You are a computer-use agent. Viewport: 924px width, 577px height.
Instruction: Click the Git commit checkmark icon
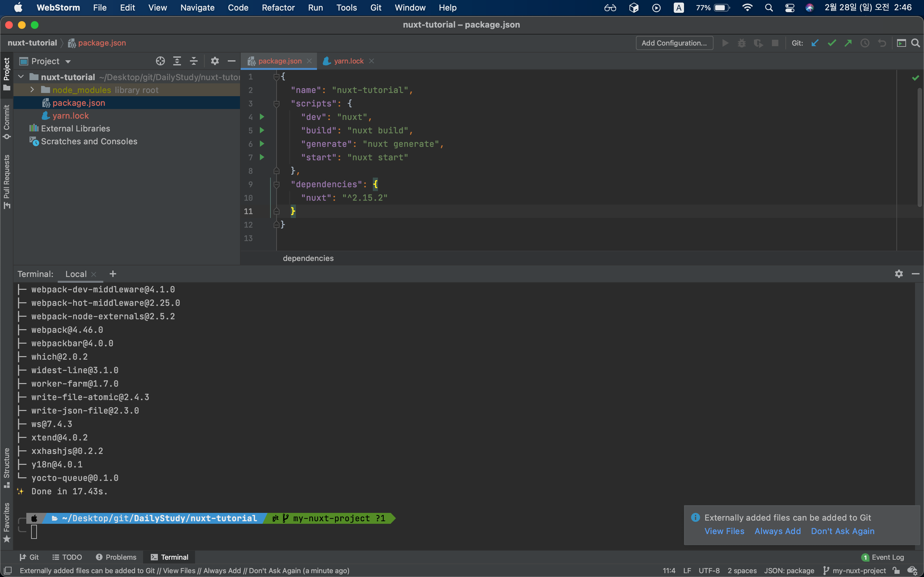(832, 43)
